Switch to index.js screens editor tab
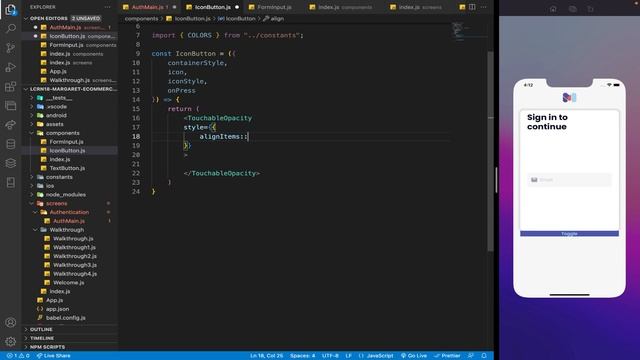Screen dimensions: 640x360 click(x=420, y=7)
